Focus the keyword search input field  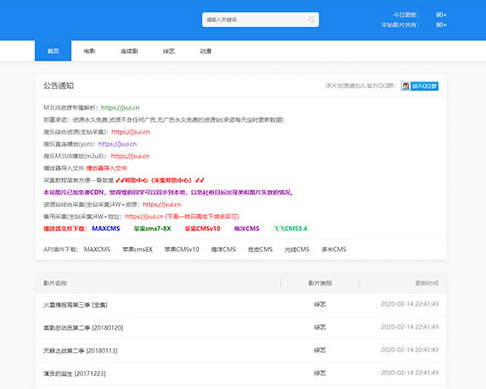pos(260,20)
